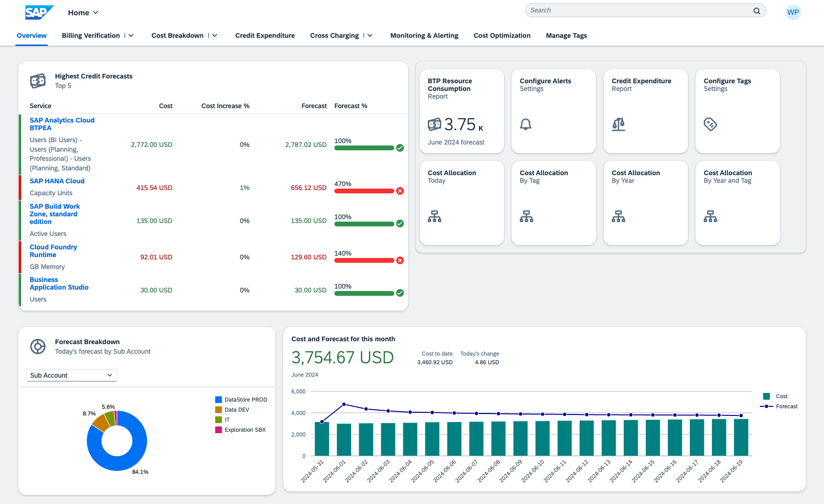
Task: Open the Cost Allocation Today tile
Action: 462,203
